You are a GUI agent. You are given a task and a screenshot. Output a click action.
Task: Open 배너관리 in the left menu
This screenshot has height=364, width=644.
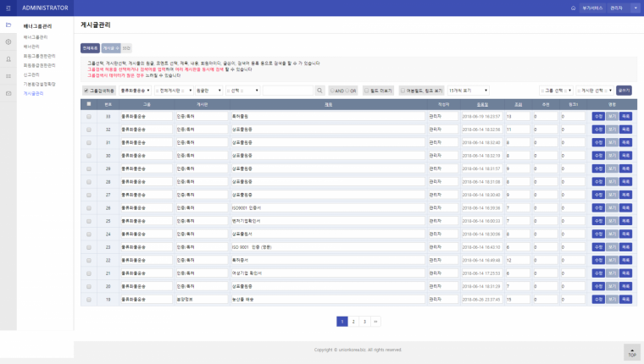31,47
